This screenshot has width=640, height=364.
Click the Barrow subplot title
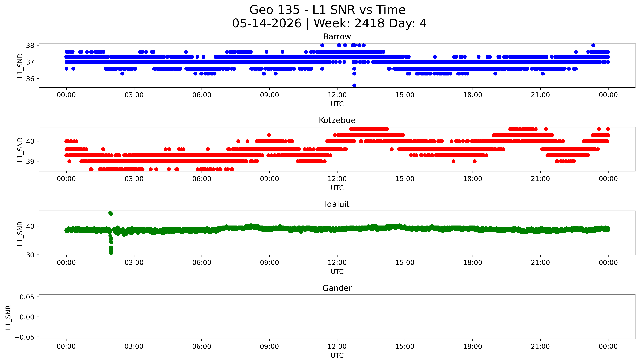(x=337, y=37)
